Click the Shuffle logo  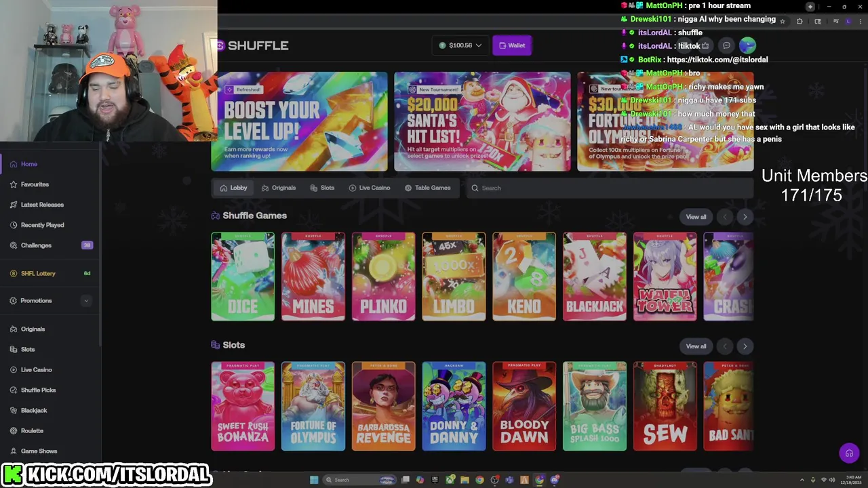click(x=254, y=45)
